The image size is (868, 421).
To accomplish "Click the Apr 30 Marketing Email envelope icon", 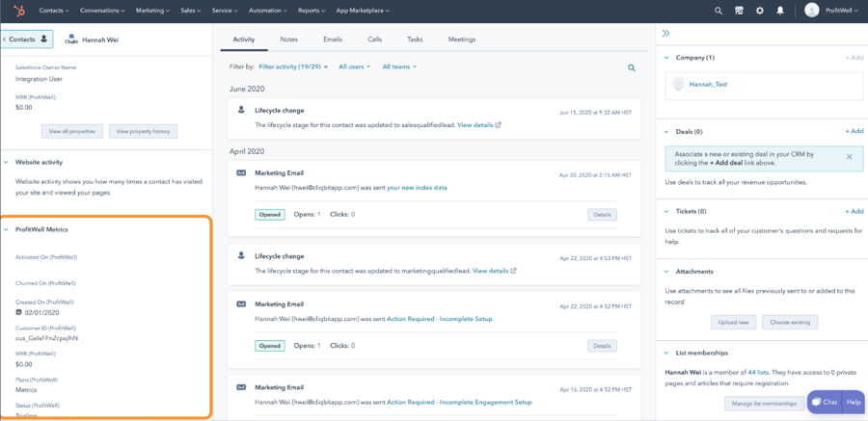I will [x=241, y=172].
